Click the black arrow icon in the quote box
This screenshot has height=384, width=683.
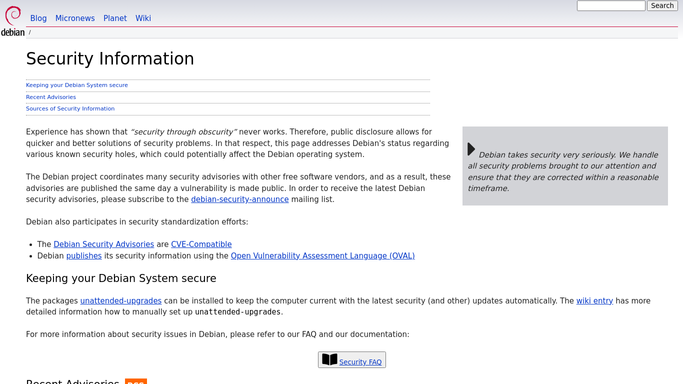click(471, 149)
